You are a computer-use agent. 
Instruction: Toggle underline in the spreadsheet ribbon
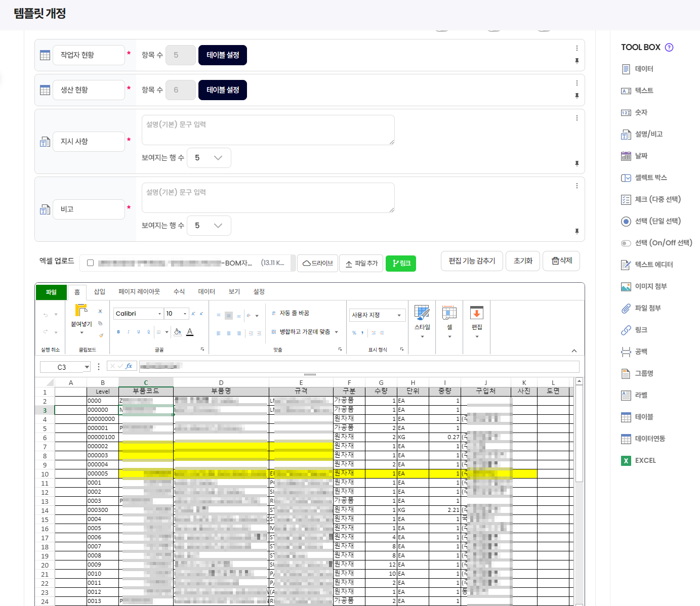pyautogui.click(x=139, y=332)
